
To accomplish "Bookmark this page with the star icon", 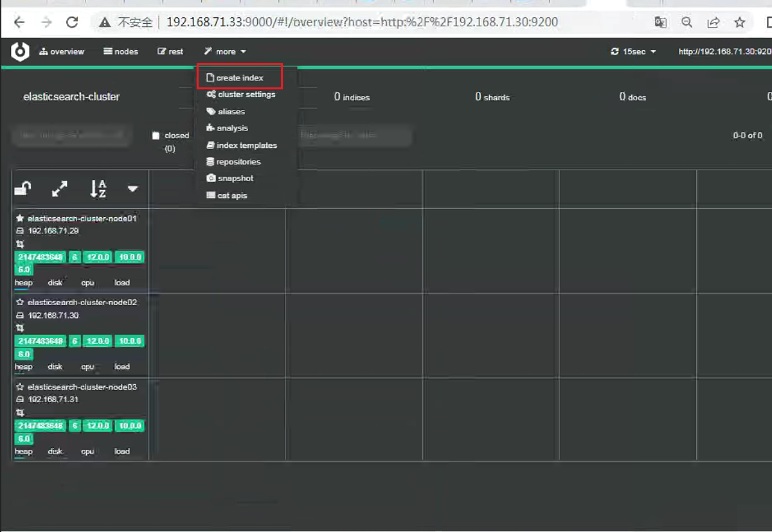I will coord(740,22).
